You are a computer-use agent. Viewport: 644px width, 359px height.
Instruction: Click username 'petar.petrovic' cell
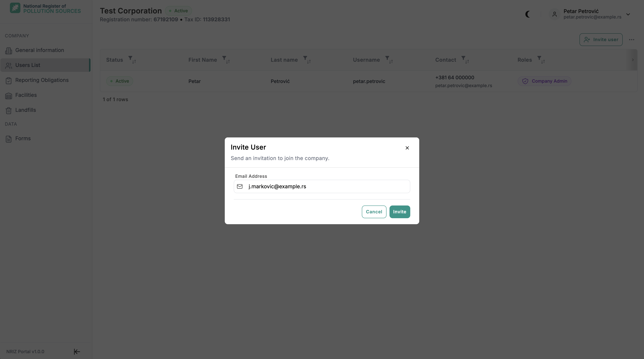pos(369,82)
